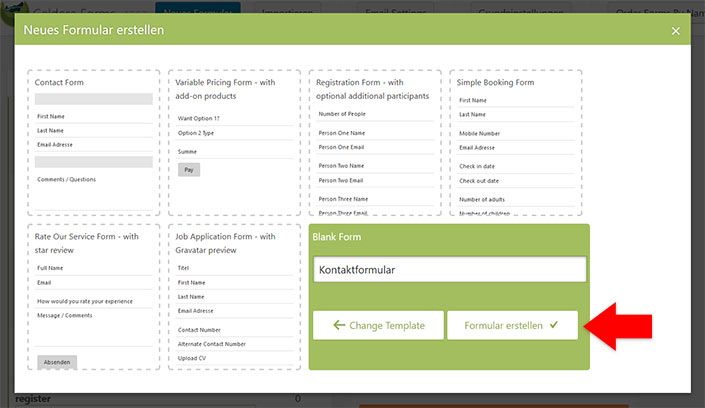Select the Contact Form template
Screen dimensions: 705x408
coord(94,143)
